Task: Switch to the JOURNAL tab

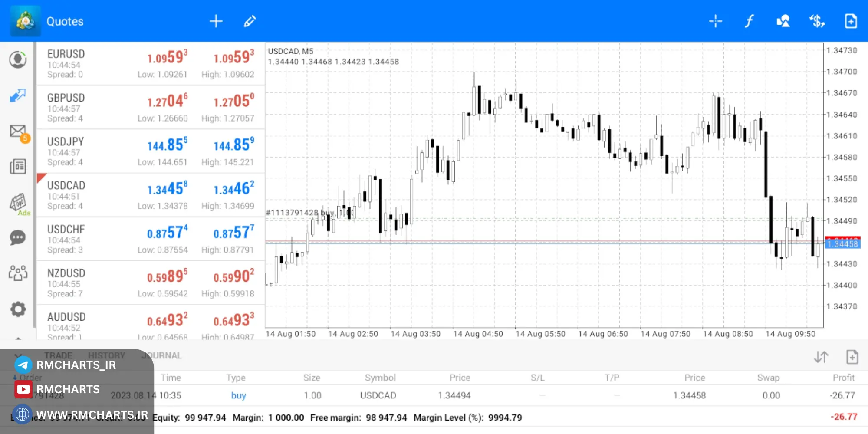Action: 161,355
